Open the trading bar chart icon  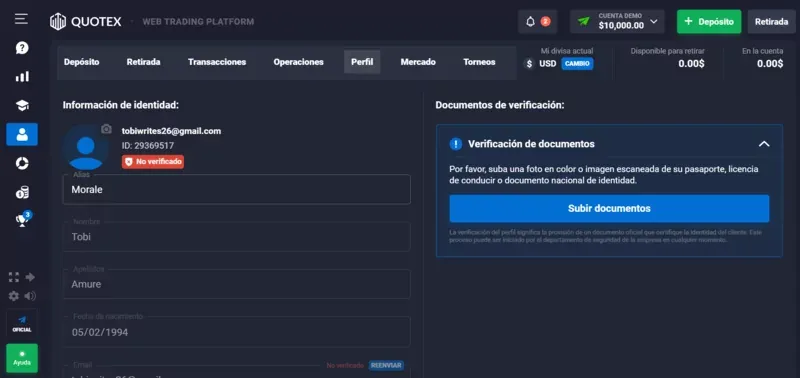click(22, 77)
